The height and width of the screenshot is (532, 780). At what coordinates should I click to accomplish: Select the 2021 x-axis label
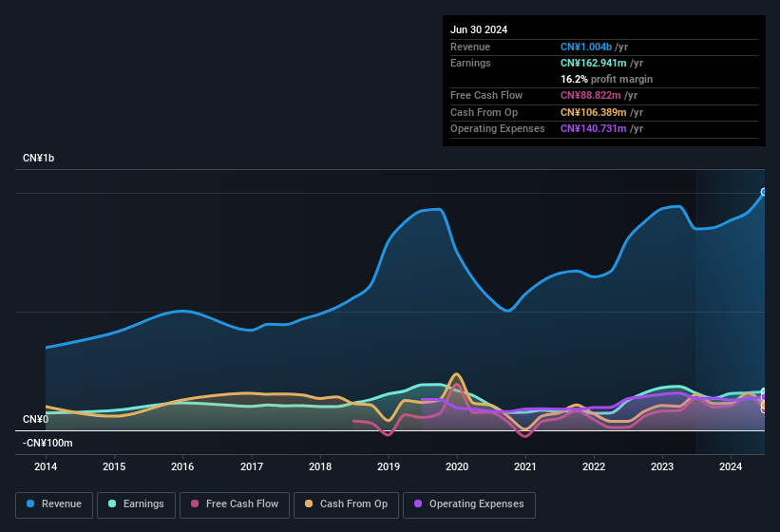525,466
